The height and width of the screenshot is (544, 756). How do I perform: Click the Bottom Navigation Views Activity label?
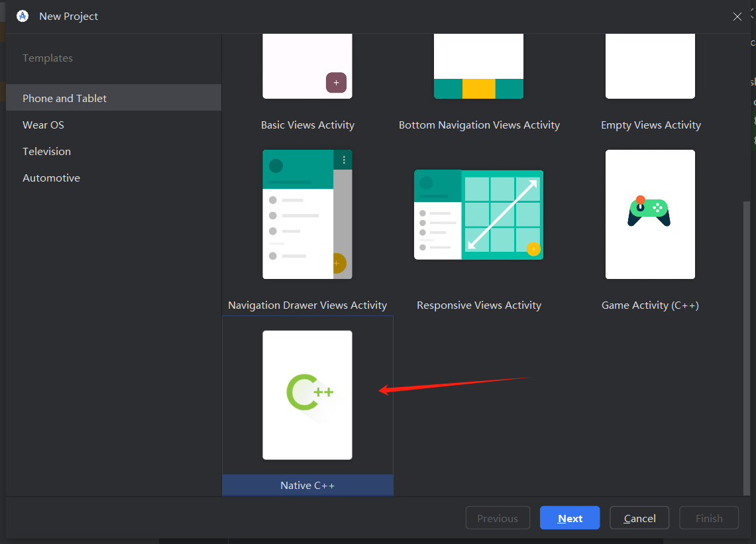pos(479,125)
